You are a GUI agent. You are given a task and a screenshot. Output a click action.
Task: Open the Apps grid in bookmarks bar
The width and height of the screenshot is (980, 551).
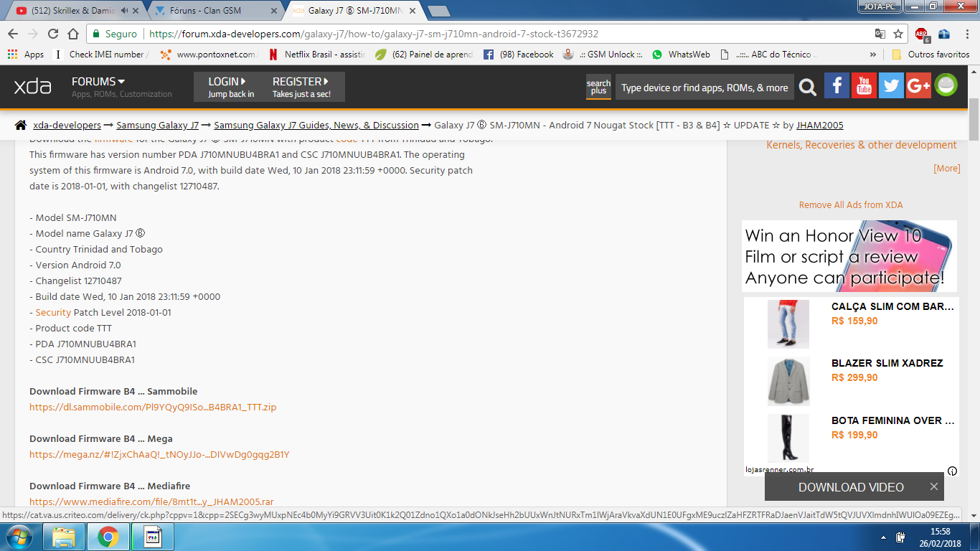point(26,55)
